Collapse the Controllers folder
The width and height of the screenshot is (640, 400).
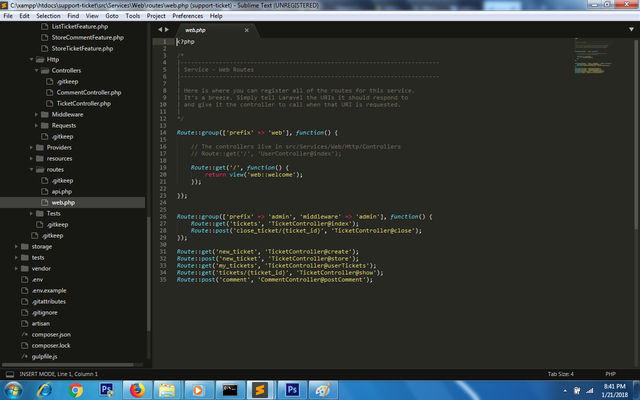tap(36, 71)
